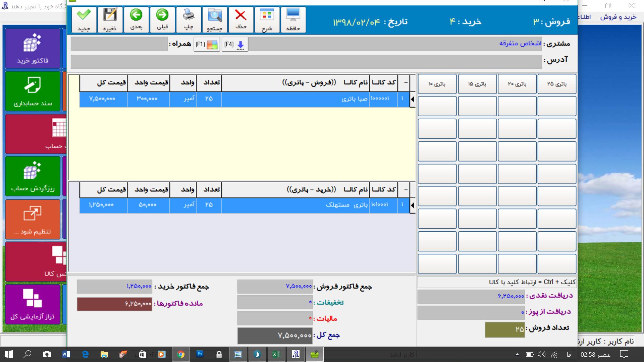
Task: Open the شرح (description) toolbar icon
Action: (x=267, y=20)
